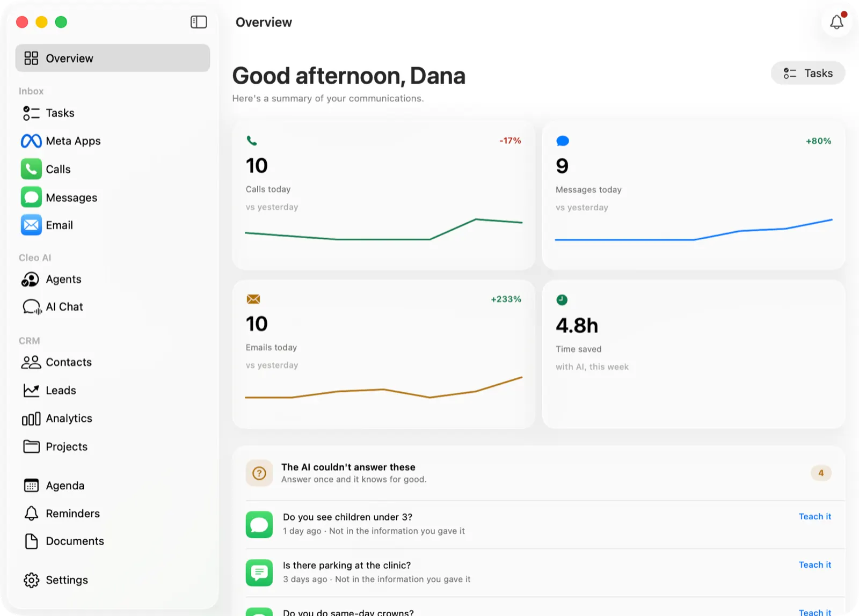The width and height of the screenshot is (859, 616).
Task: Select Overview in the sidebar
Action: [x=113, y=58]
